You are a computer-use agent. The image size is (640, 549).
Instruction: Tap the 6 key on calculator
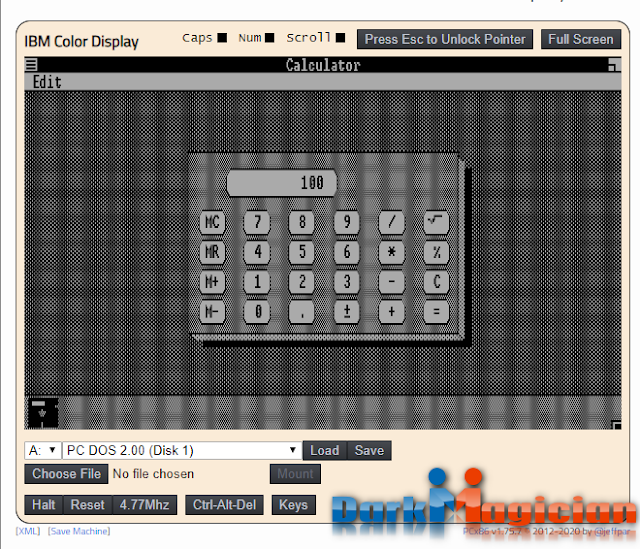tap(347, 252)
